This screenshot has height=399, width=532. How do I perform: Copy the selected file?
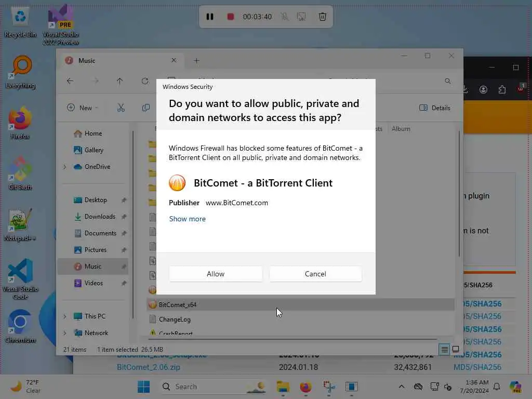point(145,108)
